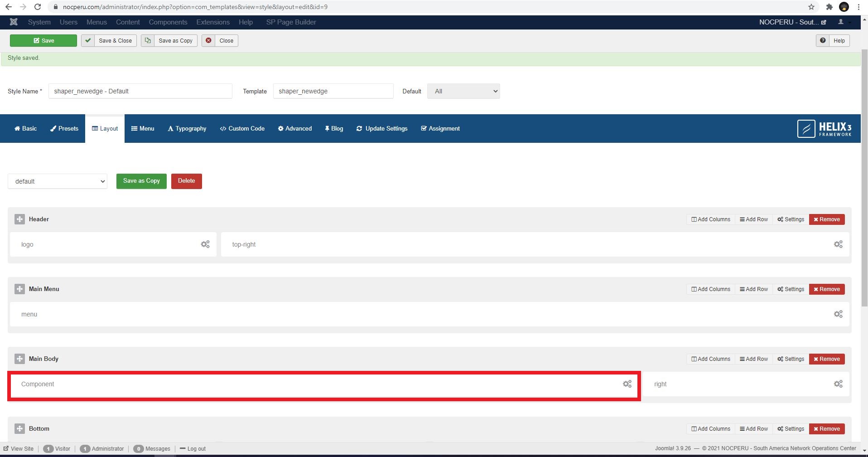Remove the Bottom row

pos(827,429)
